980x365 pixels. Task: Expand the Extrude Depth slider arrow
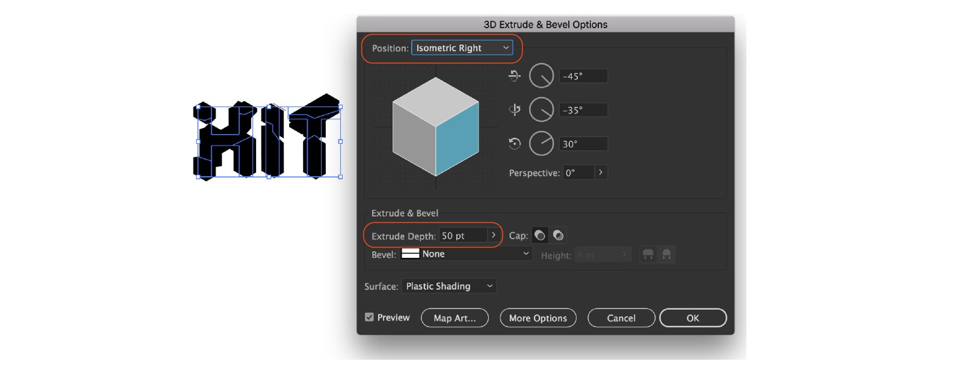point(494,235)
